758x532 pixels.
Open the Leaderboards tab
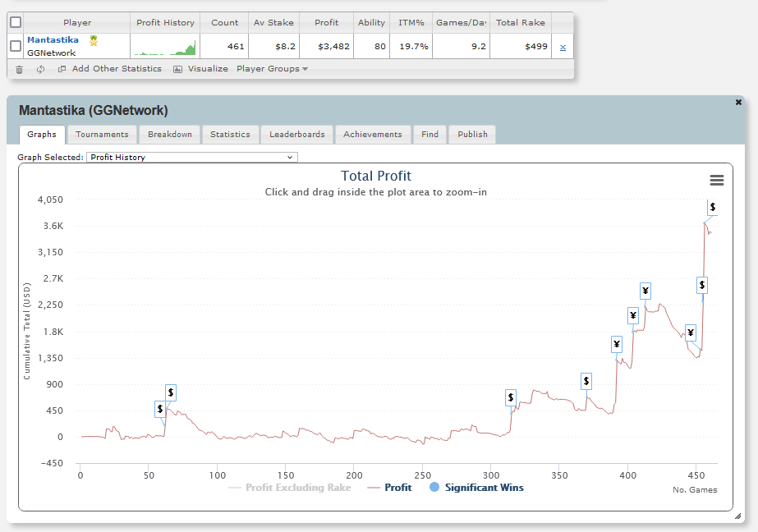[x=296, y=135]
